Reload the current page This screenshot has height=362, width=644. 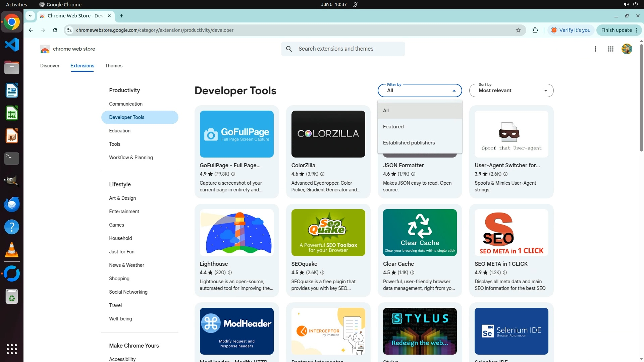click(55, 30)
